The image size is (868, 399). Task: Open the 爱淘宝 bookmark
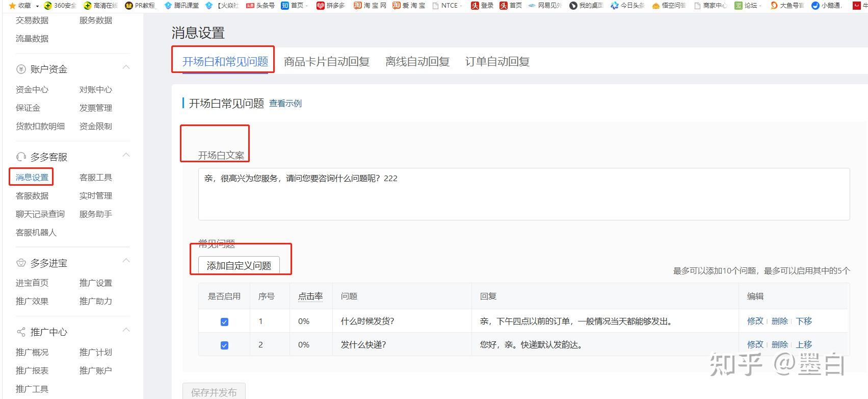409,6
